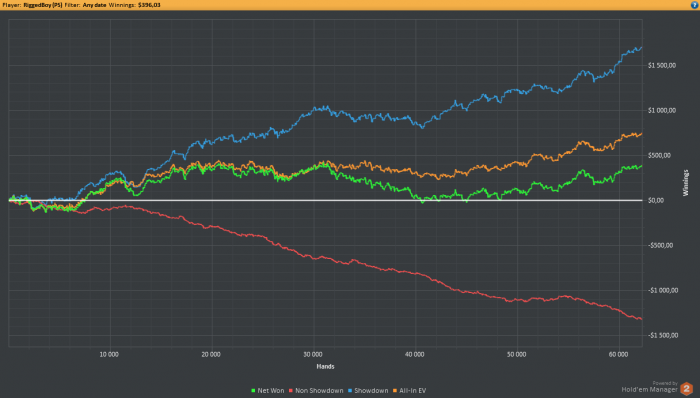Click the 10 000 hands axis label
The width and height of the screenshot is (700, 398).
[x=109, y=354]
